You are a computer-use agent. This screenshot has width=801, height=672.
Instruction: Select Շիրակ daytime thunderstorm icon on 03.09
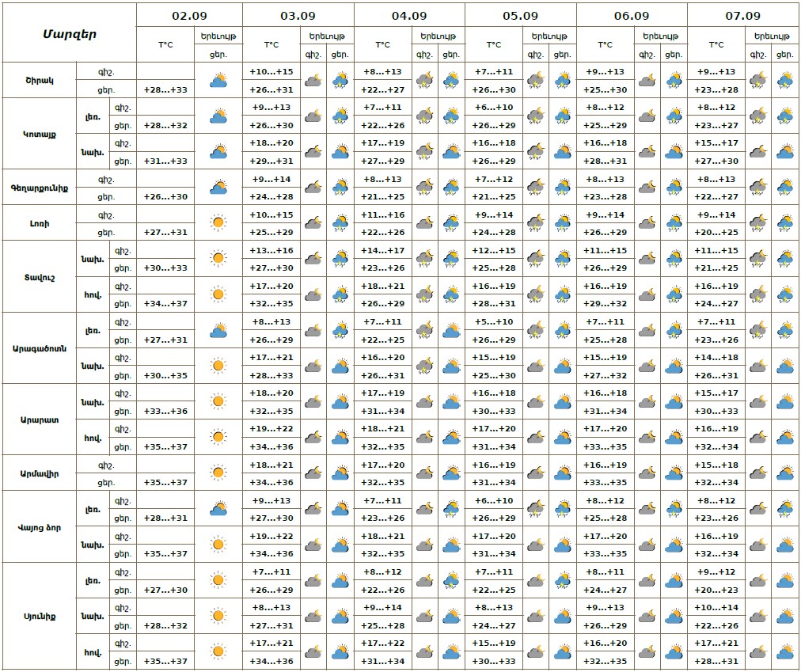click(340, 80)
